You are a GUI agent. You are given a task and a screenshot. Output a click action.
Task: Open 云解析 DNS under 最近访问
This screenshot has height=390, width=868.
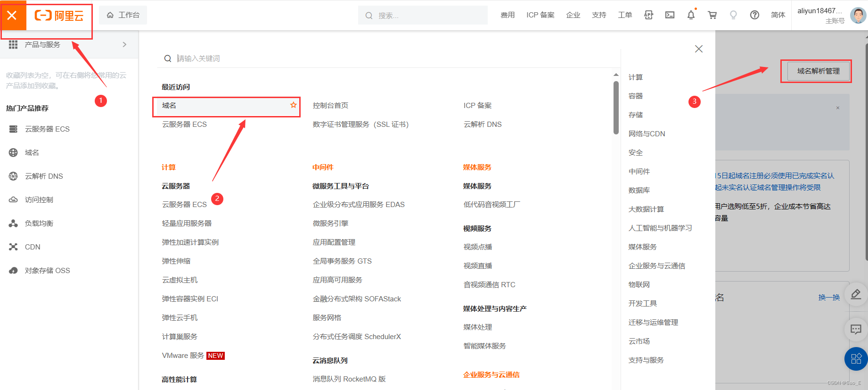tap(483, 124)
